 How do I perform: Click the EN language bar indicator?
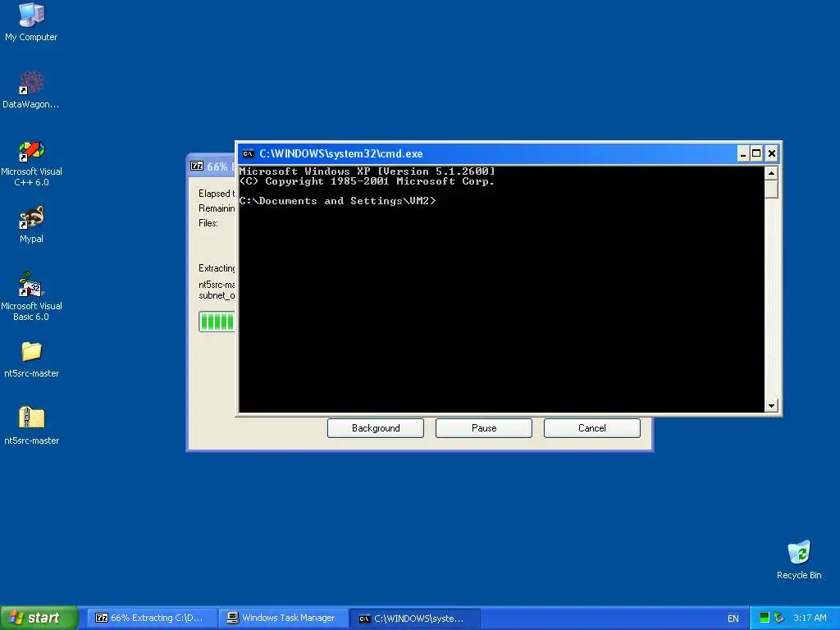(733, 619)
